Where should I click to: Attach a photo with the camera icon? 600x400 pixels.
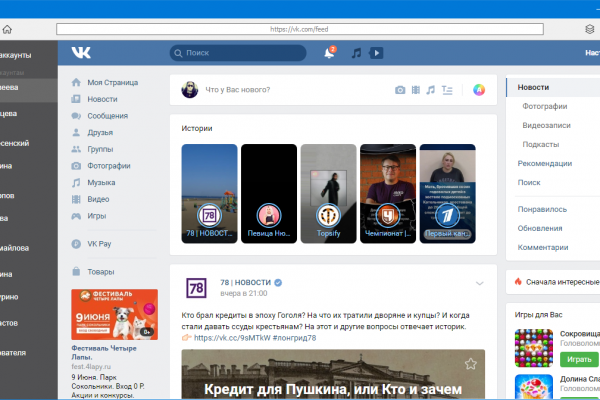click(400, 90)
